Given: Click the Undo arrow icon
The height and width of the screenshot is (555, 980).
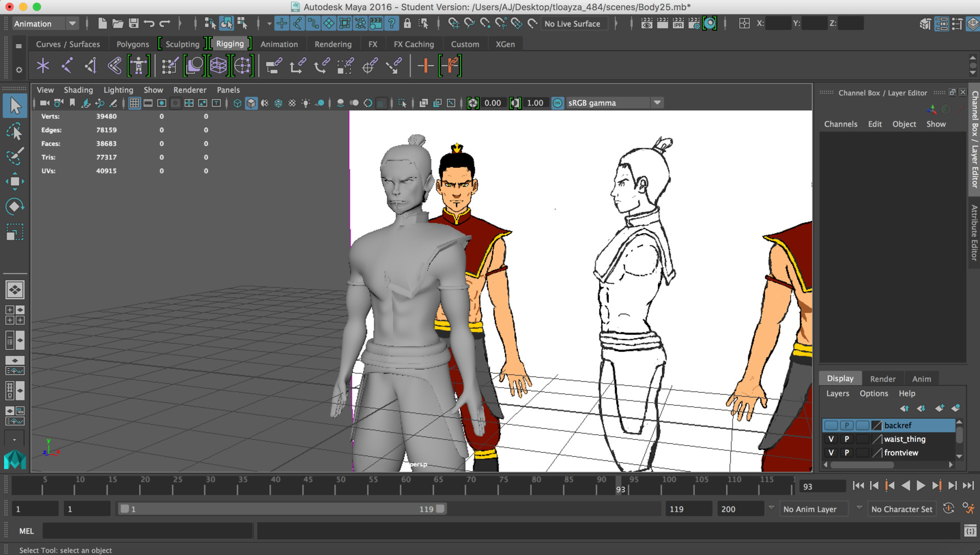Looking at the screenshot, I should point(149,23).
